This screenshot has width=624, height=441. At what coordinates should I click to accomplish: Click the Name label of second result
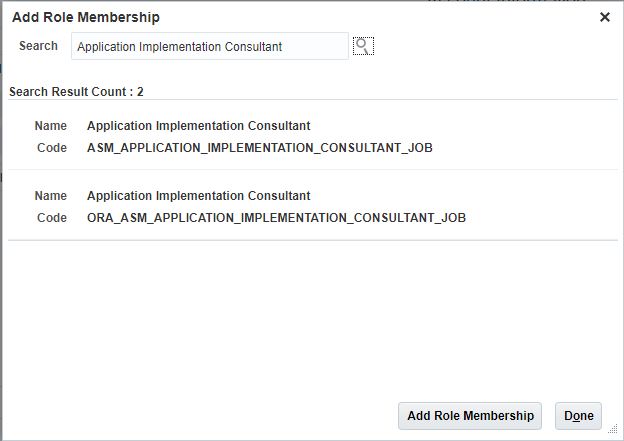point(51,196)
